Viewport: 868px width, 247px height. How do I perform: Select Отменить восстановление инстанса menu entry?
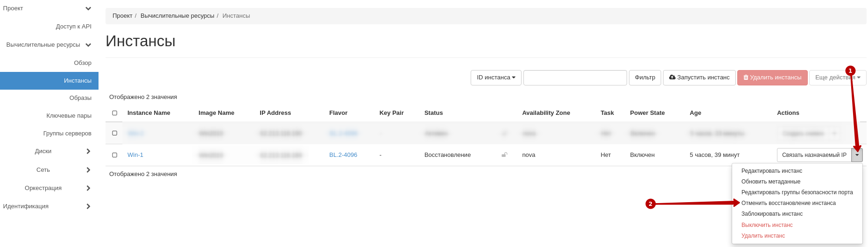click(788, 203)
